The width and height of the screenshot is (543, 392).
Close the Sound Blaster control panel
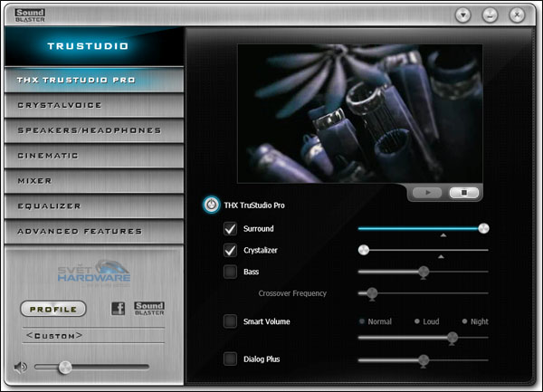tap(517, 15)
